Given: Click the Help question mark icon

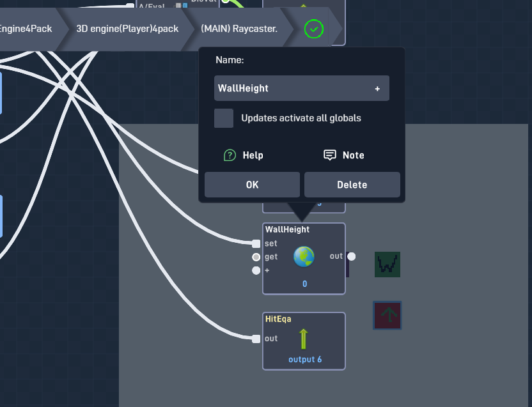Looking at the screenshot, I should pos(230,155).
